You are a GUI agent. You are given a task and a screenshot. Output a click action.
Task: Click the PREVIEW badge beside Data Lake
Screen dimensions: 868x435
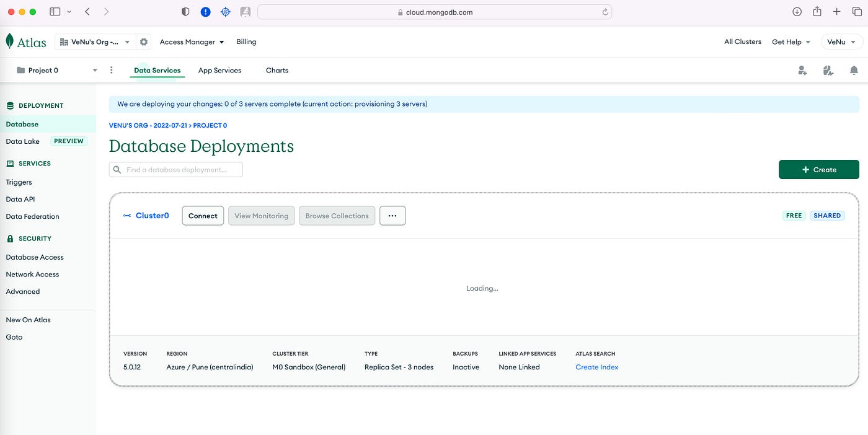68,141
